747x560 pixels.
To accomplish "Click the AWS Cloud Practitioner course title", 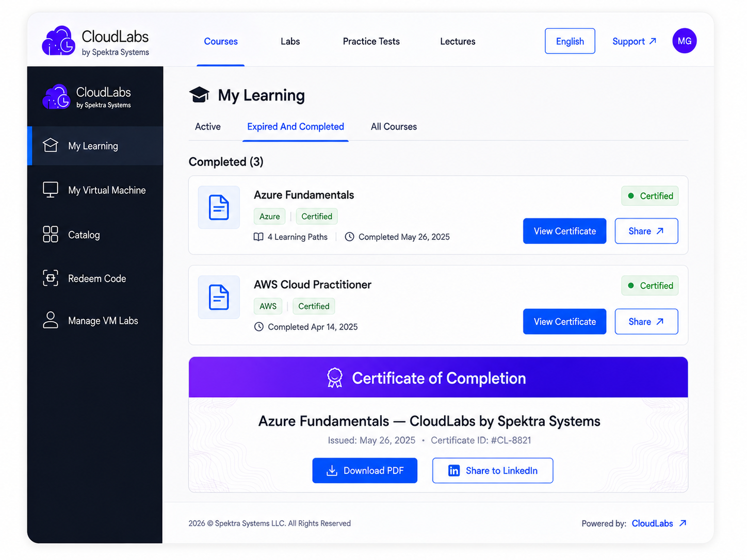I will pyautogui.click(x=313, y=285).
